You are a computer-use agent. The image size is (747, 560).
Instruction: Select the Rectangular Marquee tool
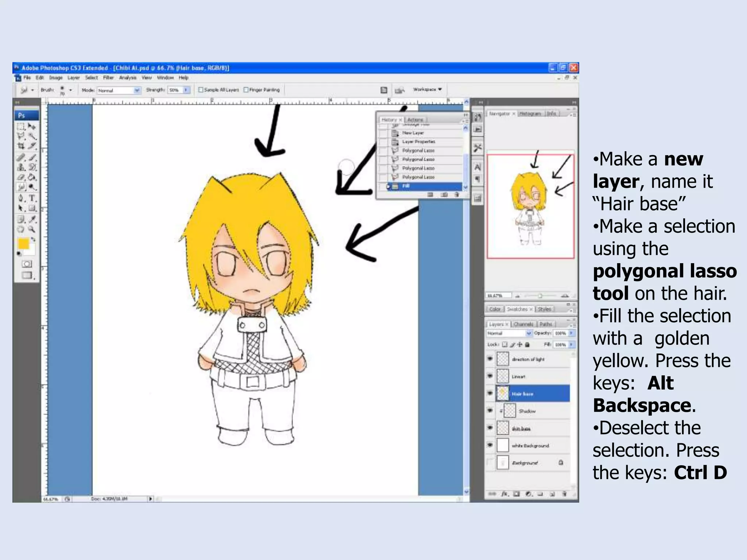point(21,127)
